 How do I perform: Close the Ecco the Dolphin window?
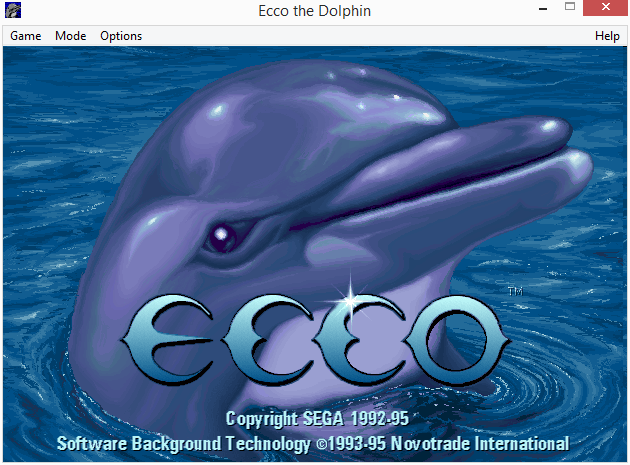coord(605,7)
